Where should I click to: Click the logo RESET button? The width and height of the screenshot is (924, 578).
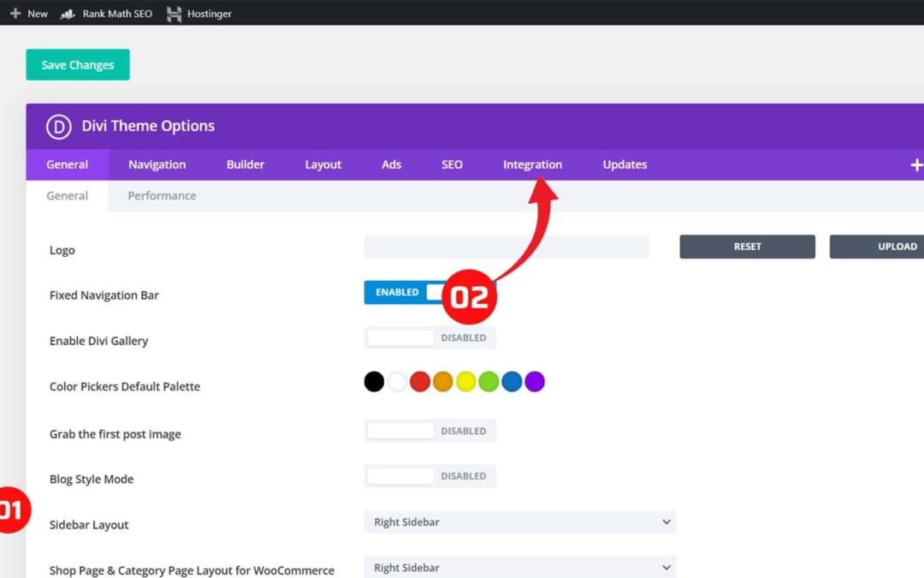[x=747, y=247]
